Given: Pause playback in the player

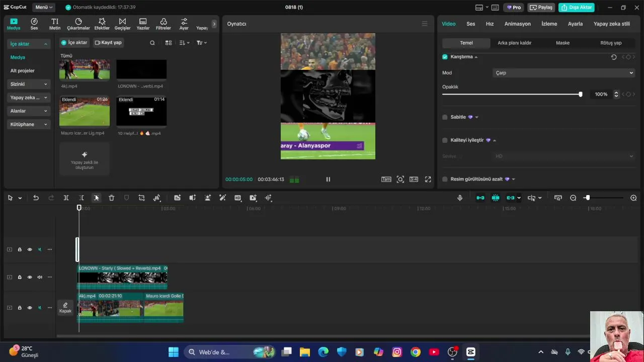Looking at the screenshot, I should point(328,179).
